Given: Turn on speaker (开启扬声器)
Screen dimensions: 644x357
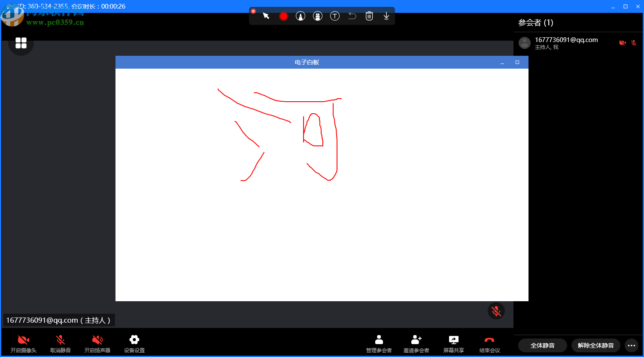Looking at the screenshot, I should click(97, 344).
